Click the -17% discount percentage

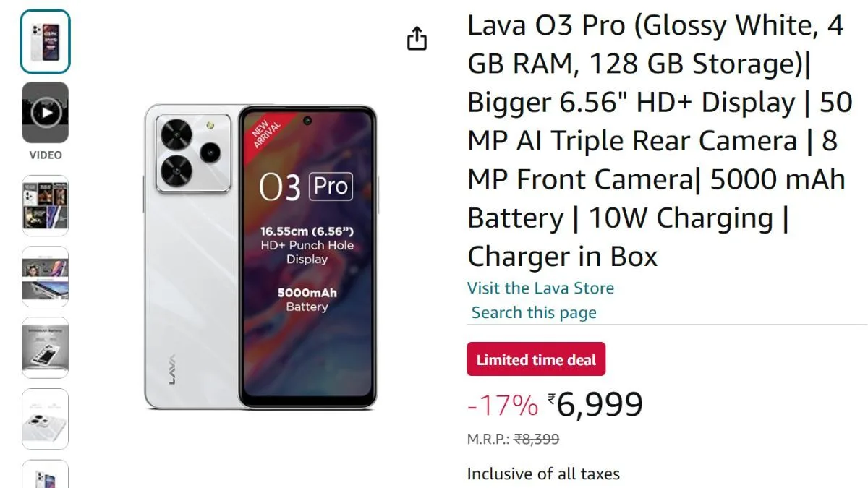point(503,406)
